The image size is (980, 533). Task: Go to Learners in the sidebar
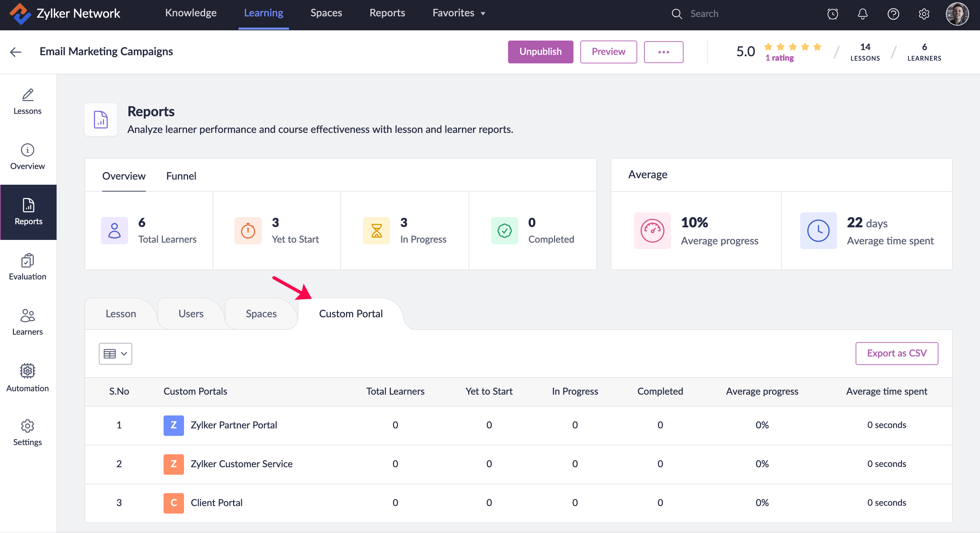(27, 322)
